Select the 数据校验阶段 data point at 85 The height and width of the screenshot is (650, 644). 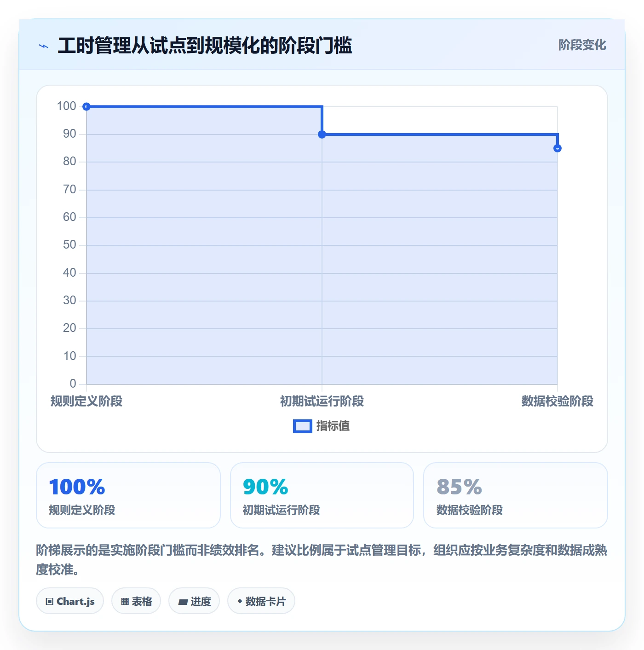pos(558,148)
